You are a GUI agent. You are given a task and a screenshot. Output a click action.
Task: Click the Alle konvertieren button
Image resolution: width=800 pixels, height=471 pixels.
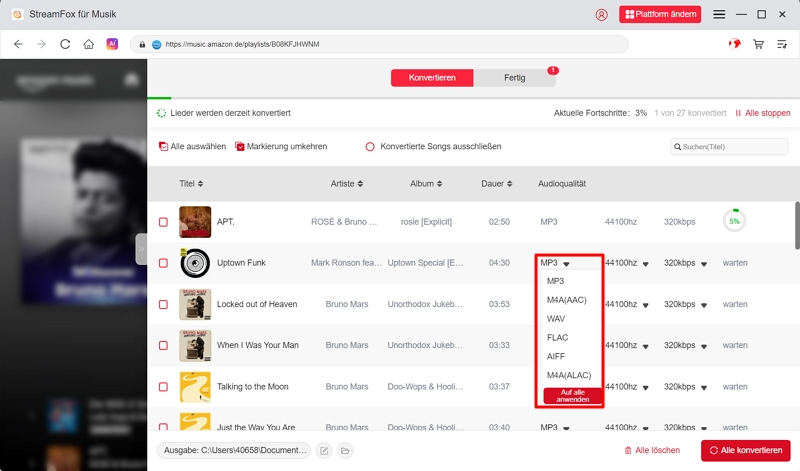[x=745, y=451]
